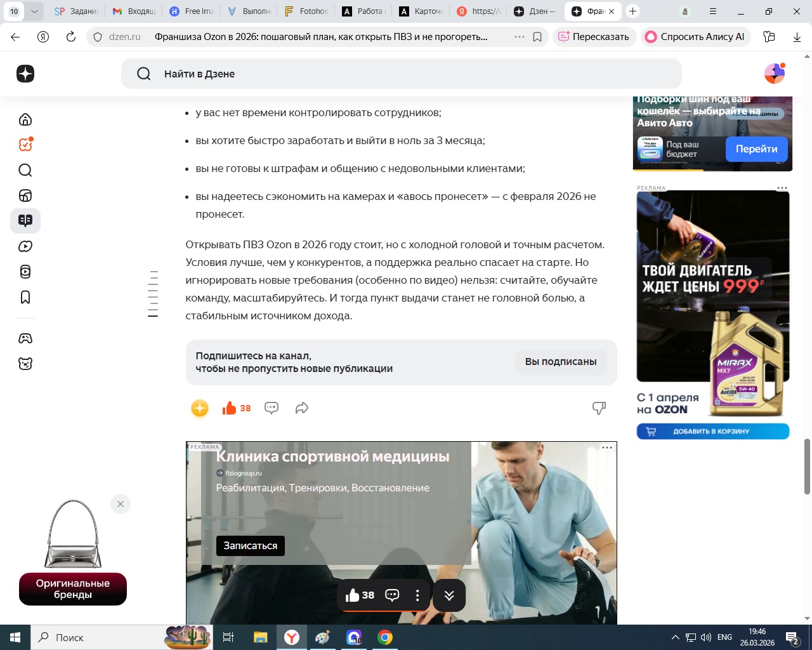Image resolution: width=812 pixels, height=650 pixels.
Task: Click 'Перейти' on the Avito Auto ad
Action: (x=756, y=149)
